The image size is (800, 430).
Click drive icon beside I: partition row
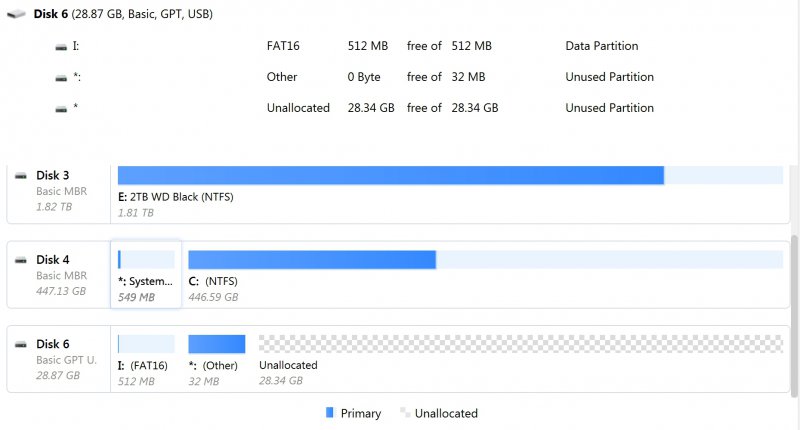(x=62, y=47)
